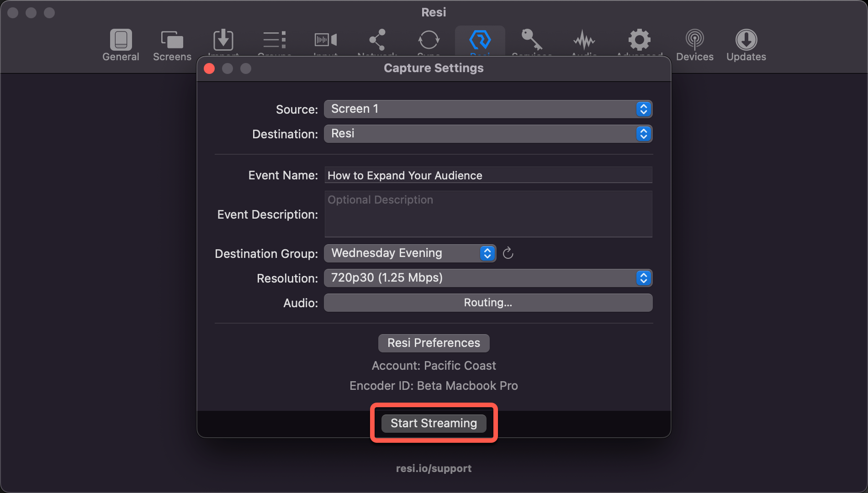
Task: Open the Devices preferences pane
Action: click(694, 43)
